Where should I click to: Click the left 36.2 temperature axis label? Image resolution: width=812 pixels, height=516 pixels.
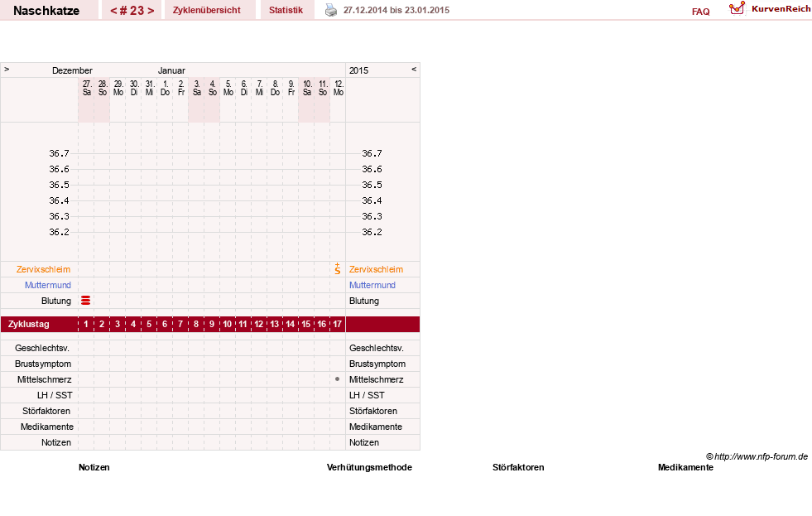pyautogui.click(x=59, y=232)
